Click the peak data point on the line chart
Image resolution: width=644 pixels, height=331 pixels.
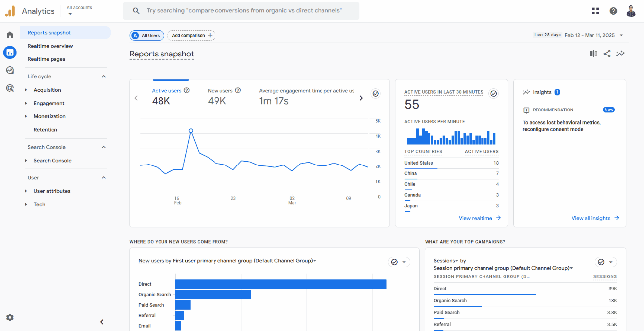coord(191,131)
